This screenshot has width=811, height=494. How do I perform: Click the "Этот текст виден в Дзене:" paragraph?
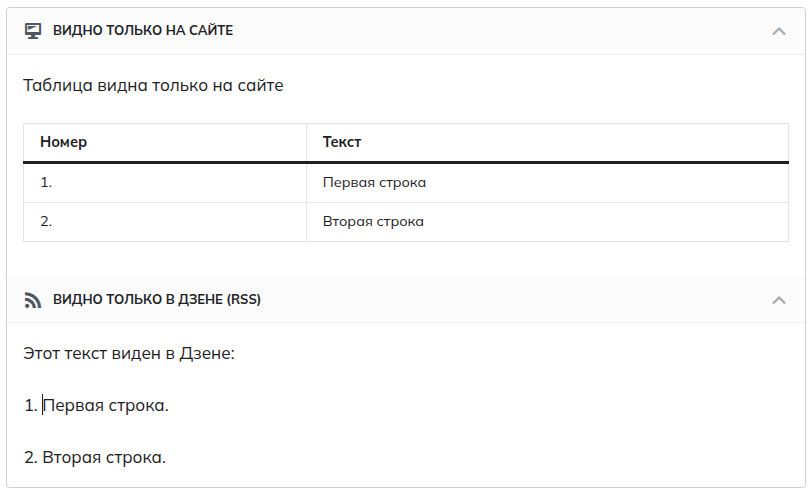click(128, 354)
